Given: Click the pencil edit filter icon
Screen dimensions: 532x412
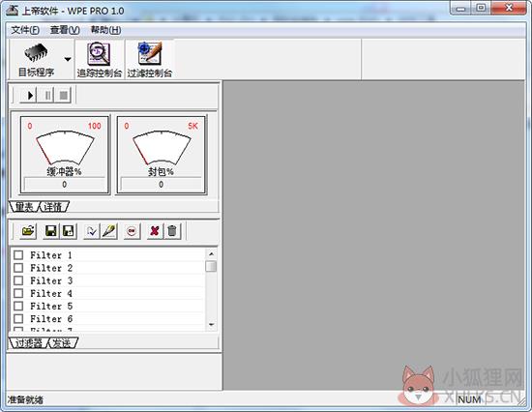Looking at the screenshot, I should pyautogui.click(x=109, y=231).
